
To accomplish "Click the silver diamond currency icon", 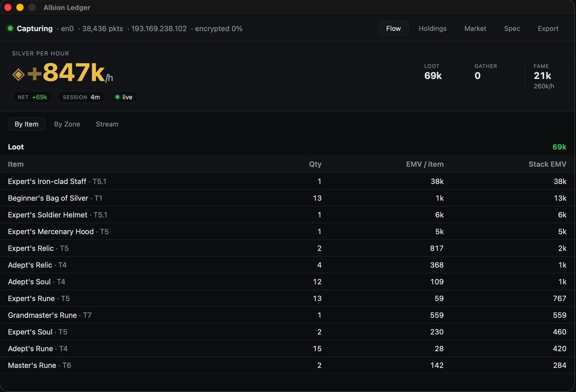I will [x=18, y=74].
